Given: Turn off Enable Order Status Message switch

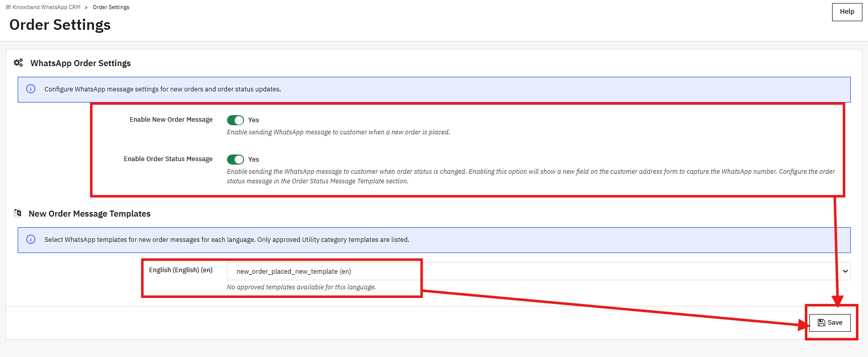Looking at the screenshot, I should 236,160.
